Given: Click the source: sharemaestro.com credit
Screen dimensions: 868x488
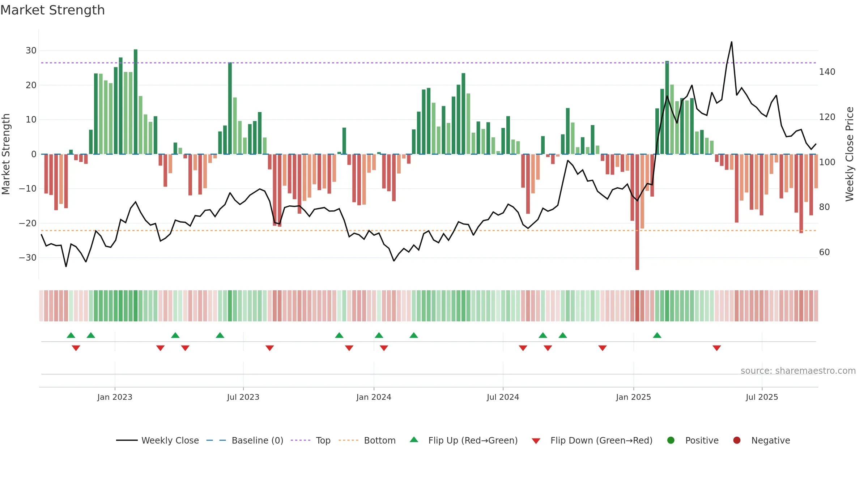Looking at the screenshot, I should [x=798, y=371].
